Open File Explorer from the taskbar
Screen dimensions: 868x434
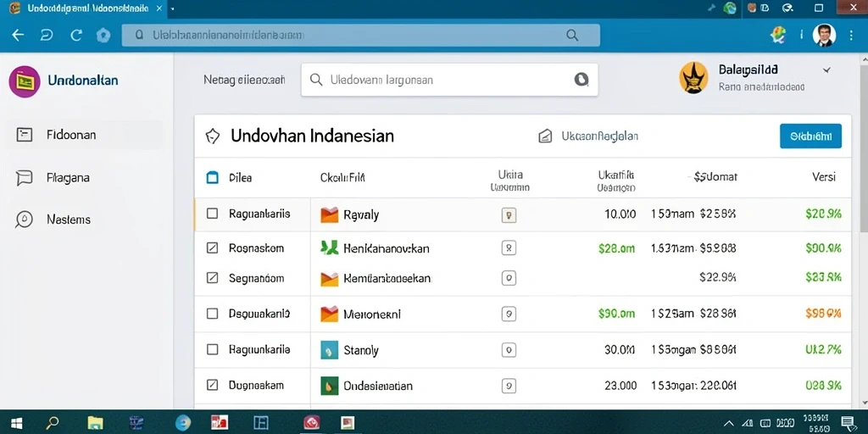[95, 424]
